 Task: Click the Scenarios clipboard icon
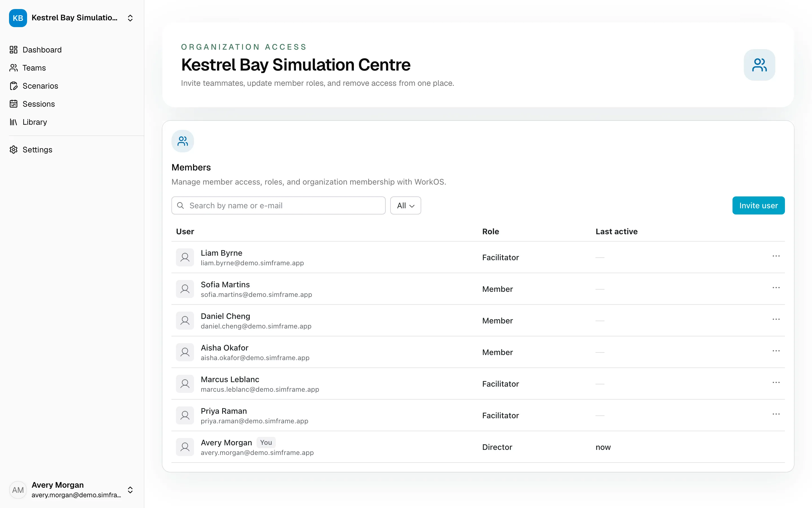click(x=14, y=86)
